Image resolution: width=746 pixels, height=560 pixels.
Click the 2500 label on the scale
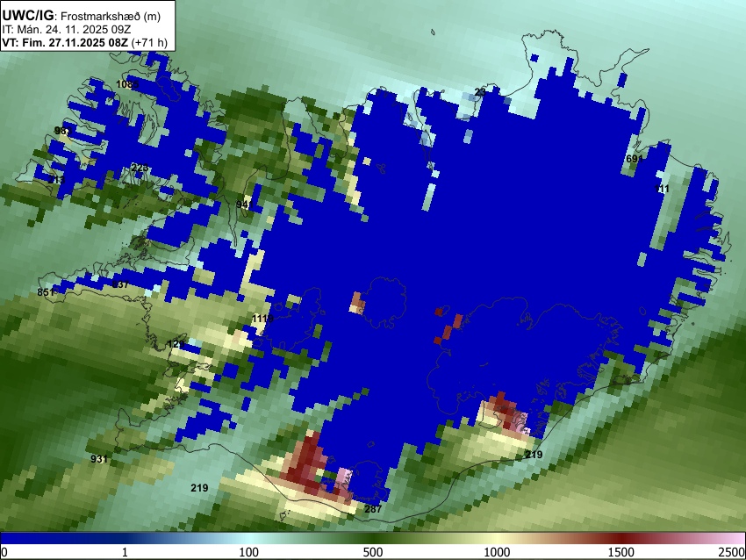[732, 552]
